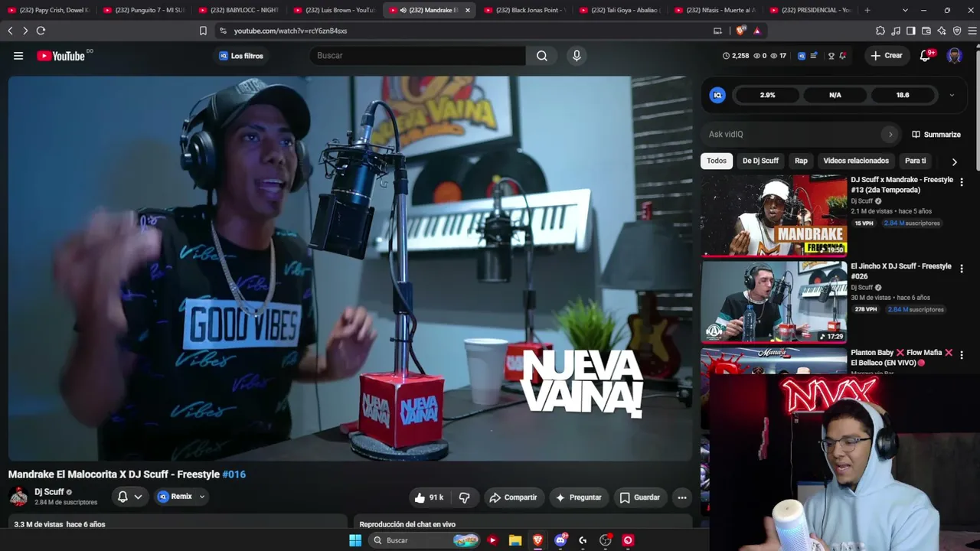Switch to the Luis Brown browser tab
This screenshot has height=551, width=980.
click(334, 11)
